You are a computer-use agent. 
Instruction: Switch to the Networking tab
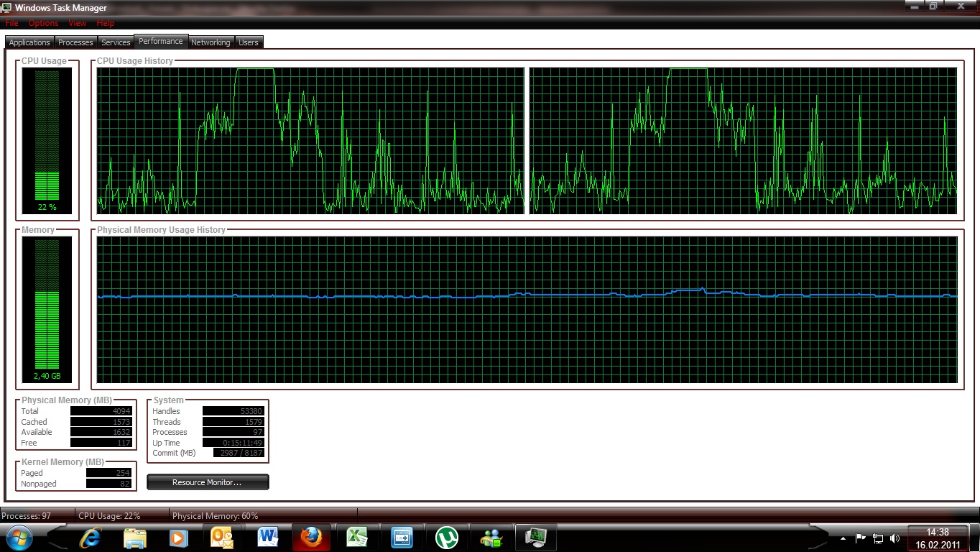tap(211, 42)
